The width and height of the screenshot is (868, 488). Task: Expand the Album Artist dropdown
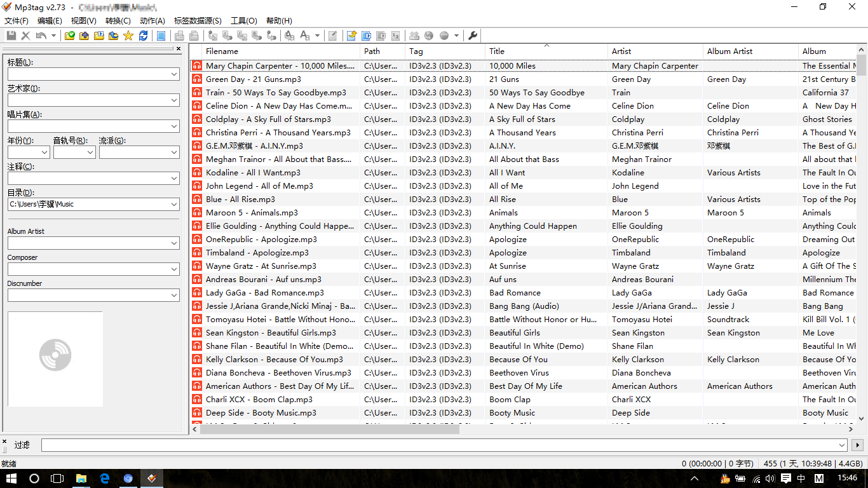pyautogui.click(x=174, y=243)
